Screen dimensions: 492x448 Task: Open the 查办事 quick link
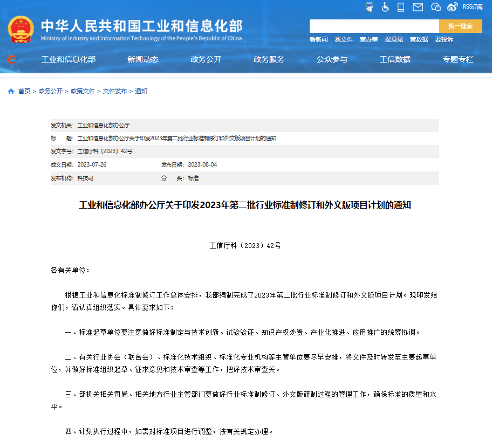coord(368,39)
